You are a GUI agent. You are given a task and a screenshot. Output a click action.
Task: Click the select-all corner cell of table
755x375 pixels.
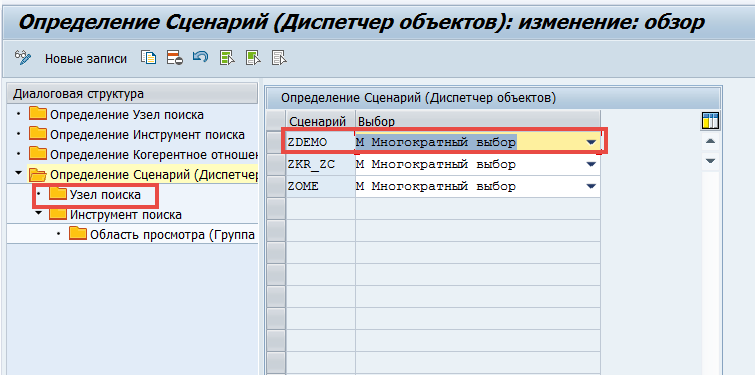coord(276,121)
